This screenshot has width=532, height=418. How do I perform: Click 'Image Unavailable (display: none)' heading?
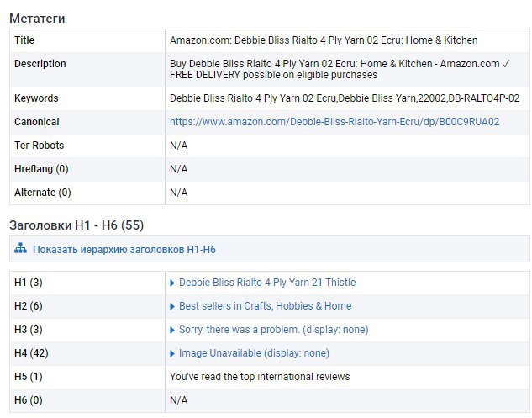click(254, 352)
